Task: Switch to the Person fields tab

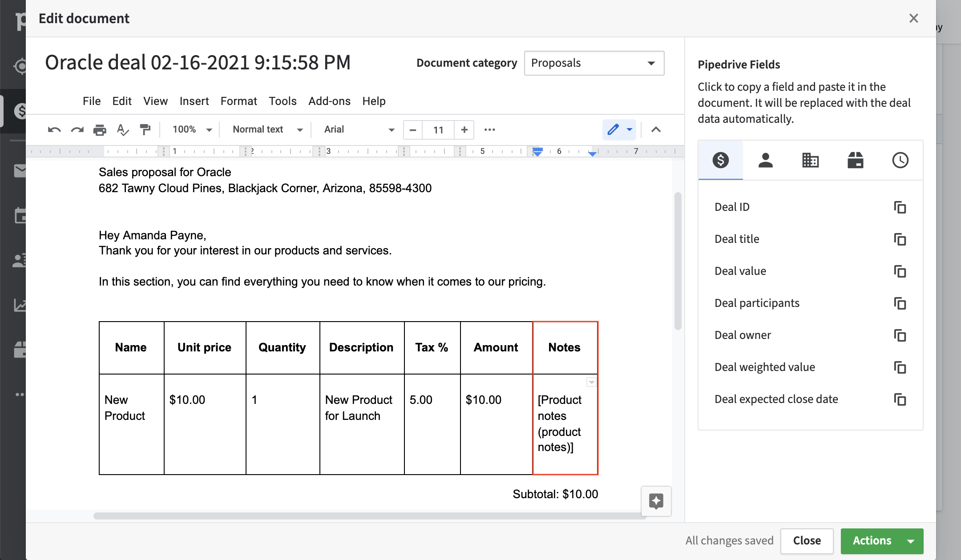Action: [x=765, y=160]
